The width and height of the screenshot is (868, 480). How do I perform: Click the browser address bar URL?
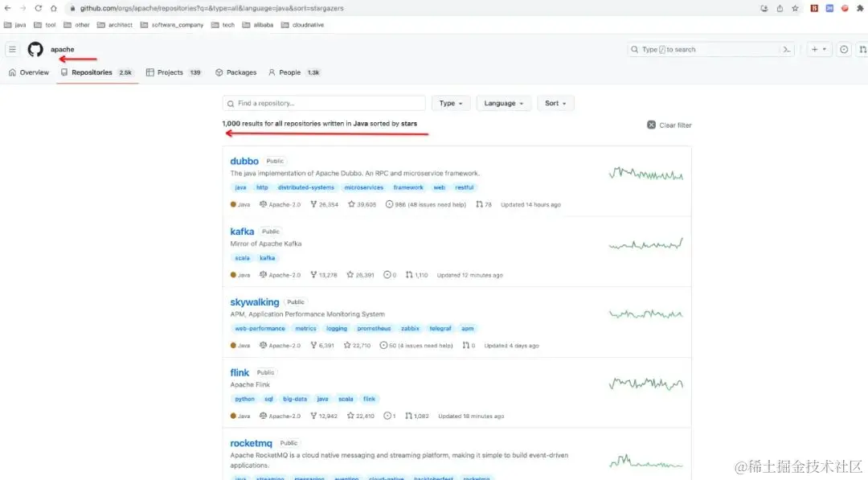(x=211, y=8)
